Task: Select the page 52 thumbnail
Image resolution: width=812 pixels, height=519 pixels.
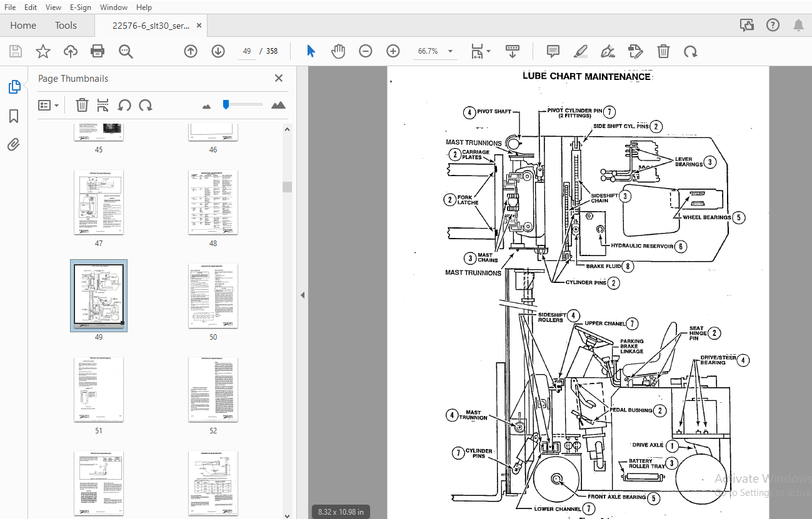Action: (213, 390)
